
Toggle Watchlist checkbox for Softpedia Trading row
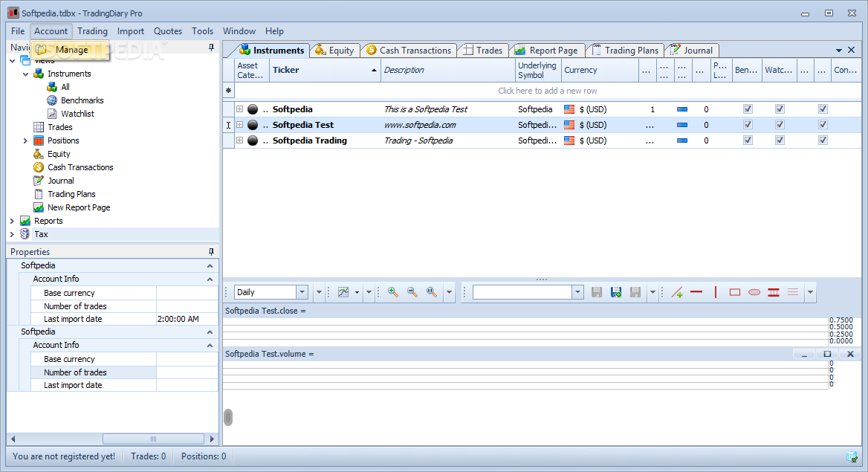780,140
